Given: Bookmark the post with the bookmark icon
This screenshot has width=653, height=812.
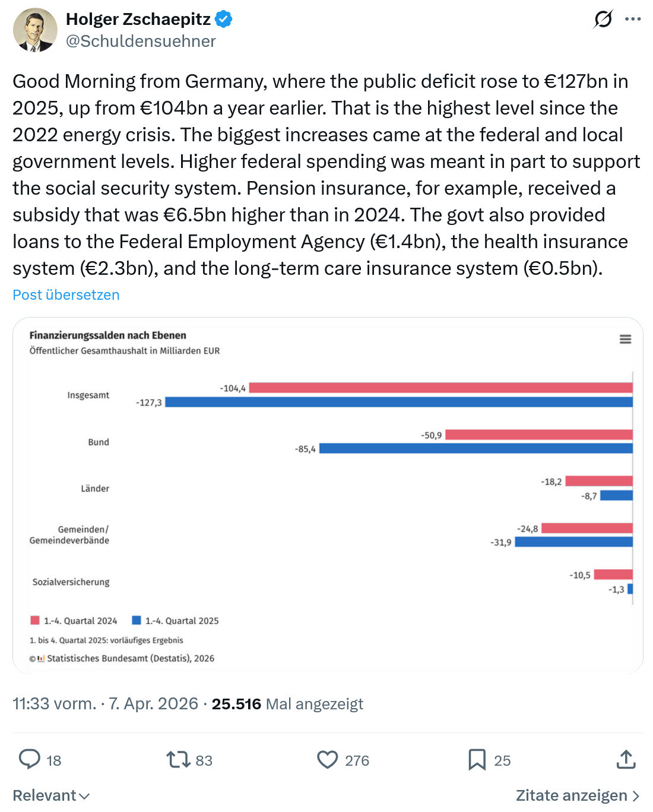Looking at the screenshot, I should coord(477,759).
